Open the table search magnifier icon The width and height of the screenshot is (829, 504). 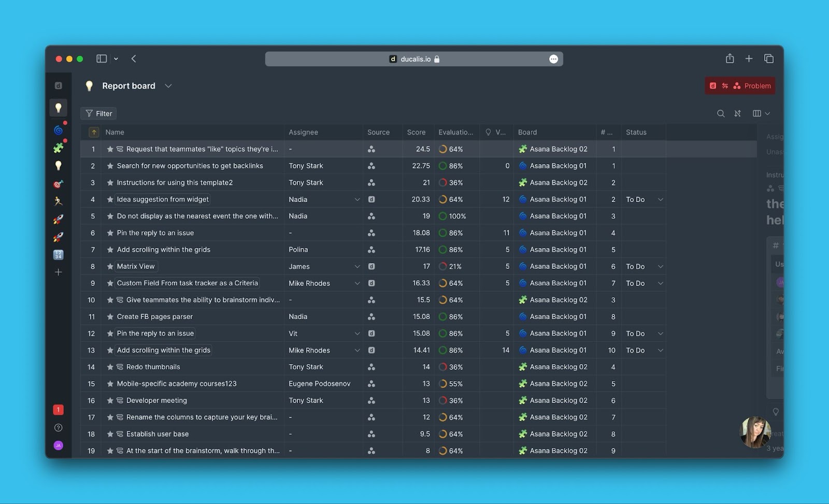[721, 113]
